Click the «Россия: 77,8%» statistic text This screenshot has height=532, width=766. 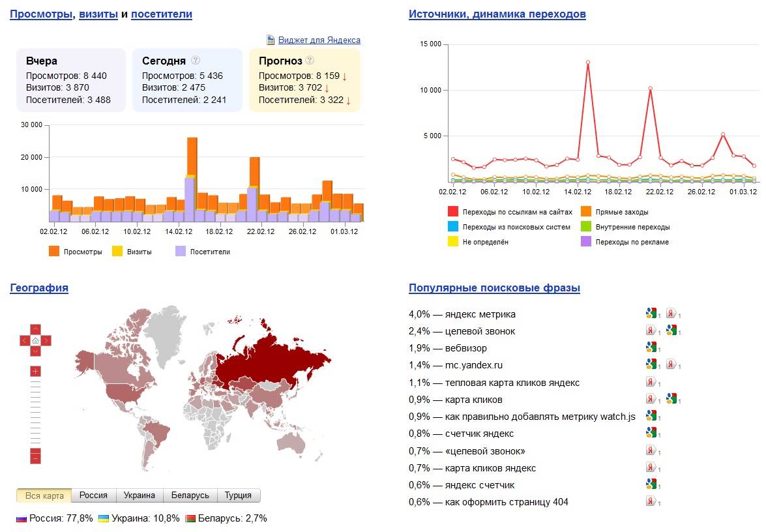pyautogui.click(x=61, y=518)
